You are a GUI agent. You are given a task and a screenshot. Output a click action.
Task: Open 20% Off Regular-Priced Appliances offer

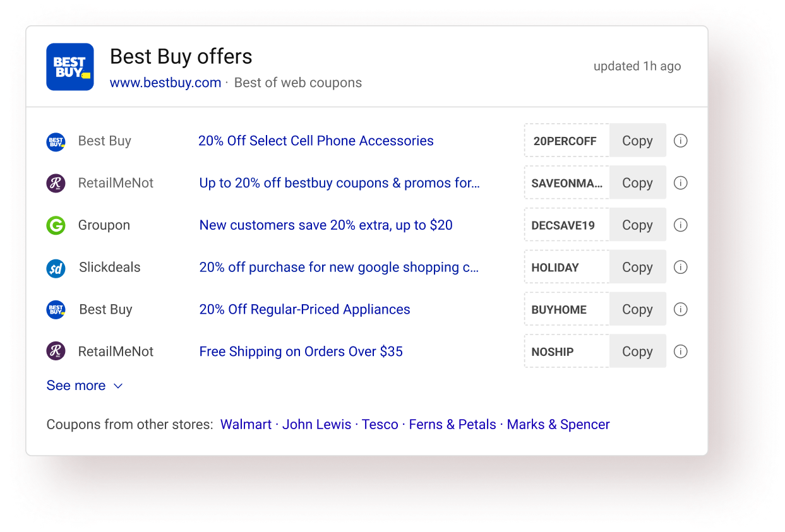click(304, 310)
